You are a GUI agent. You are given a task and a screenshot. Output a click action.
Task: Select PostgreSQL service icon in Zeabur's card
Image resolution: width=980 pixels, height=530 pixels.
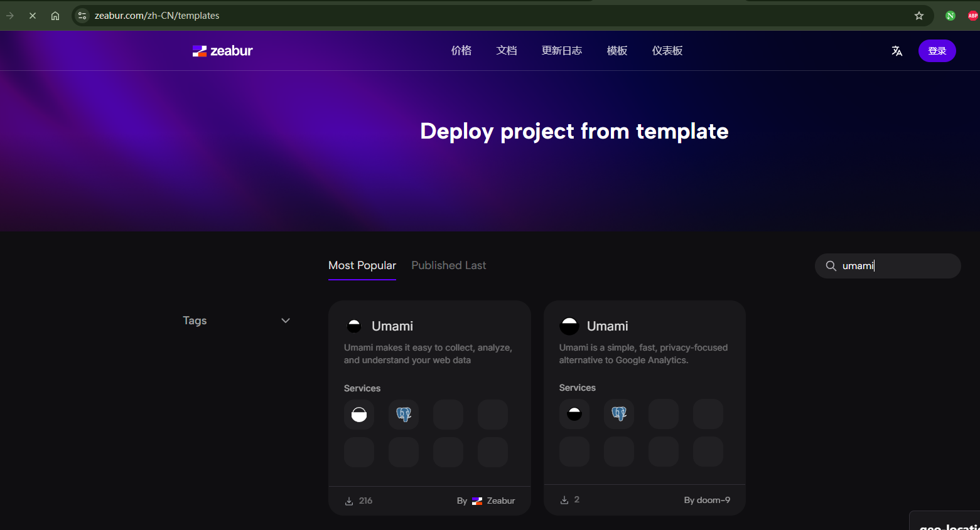coord(404,415)
